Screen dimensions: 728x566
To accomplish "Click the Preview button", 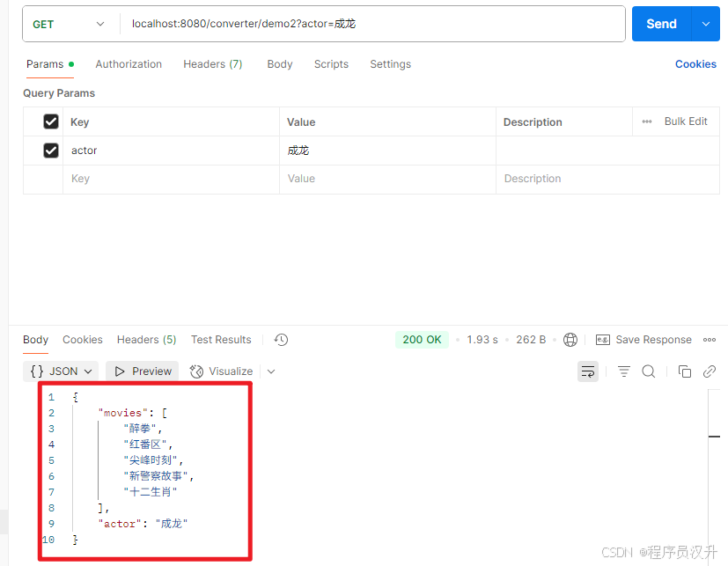I will (142, 371).
